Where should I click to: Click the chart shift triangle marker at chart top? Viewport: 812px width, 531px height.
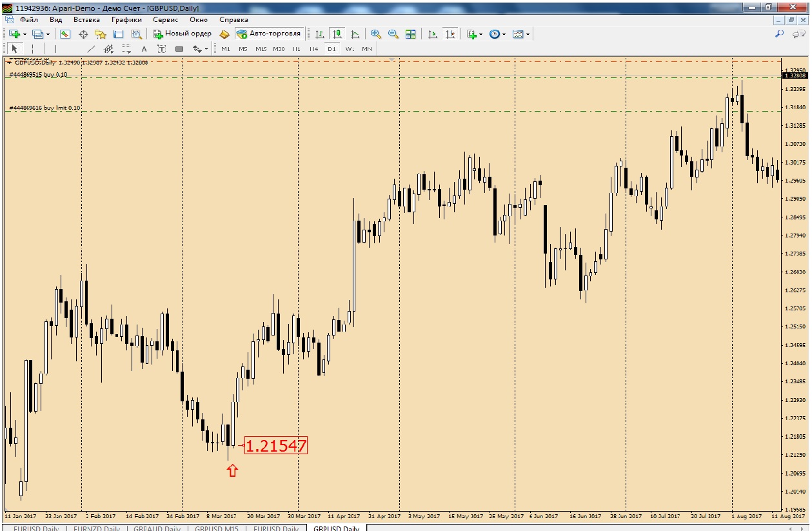click(x=391, y=60)
